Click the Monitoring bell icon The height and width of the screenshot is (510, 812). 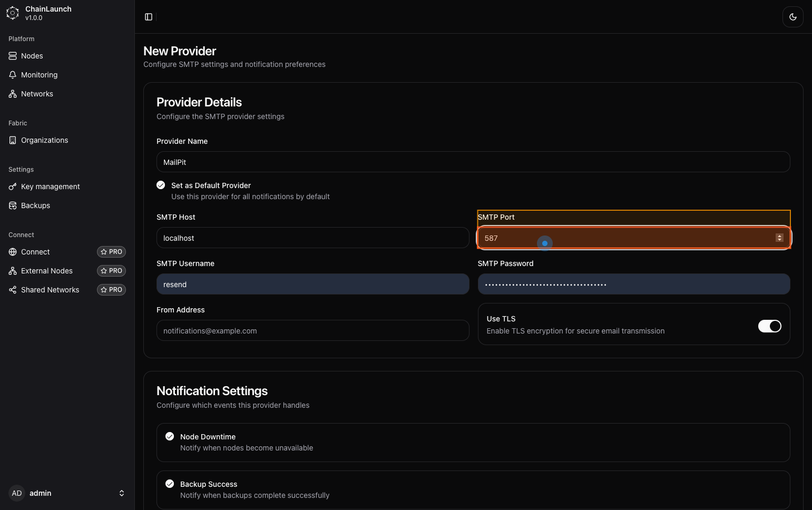pos(13,75)
